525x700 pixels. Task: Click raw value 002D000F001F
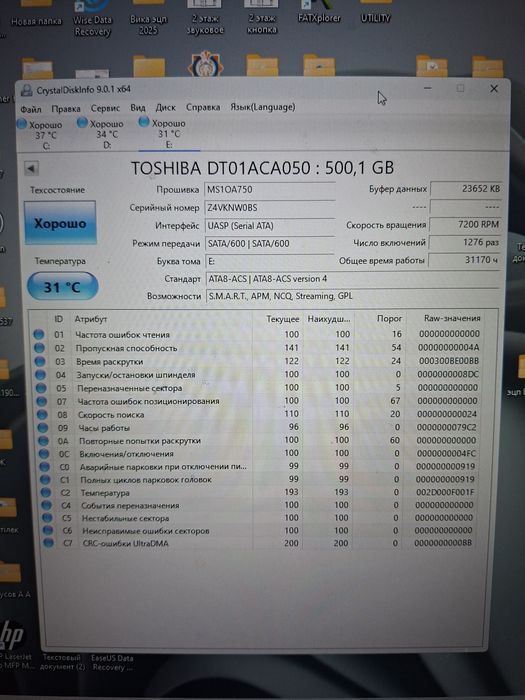click(x=445, y=492)
